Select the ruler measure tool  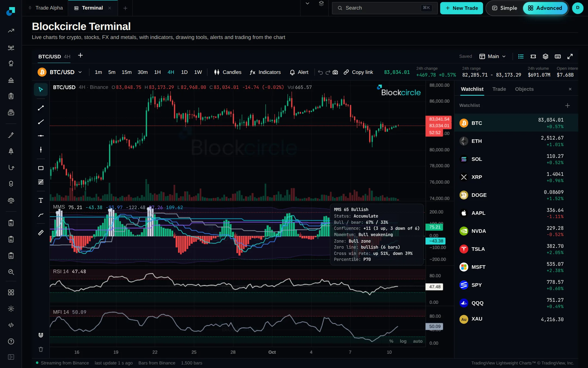(x=41, y=233)
